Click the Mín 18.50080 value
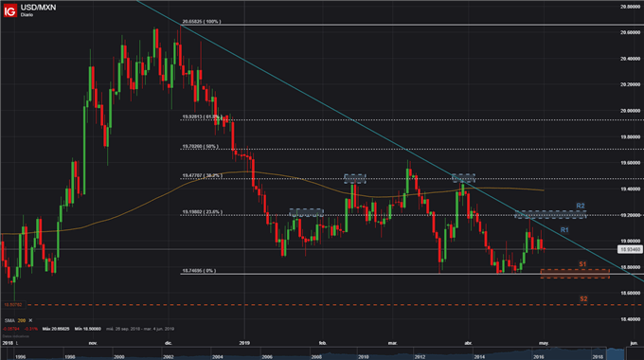Screen dimensions: 644x360 point(87,329)
